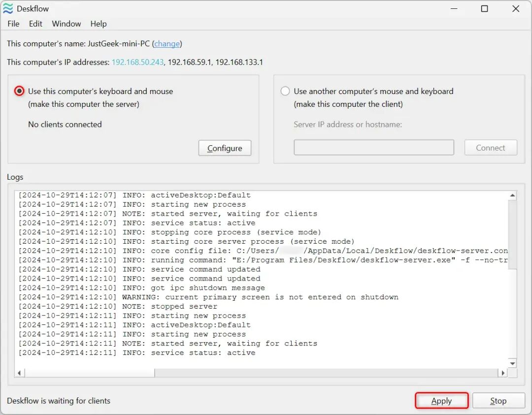Select 'Use another computer's mouse and keyboard' radio

[x=285, y=91]
